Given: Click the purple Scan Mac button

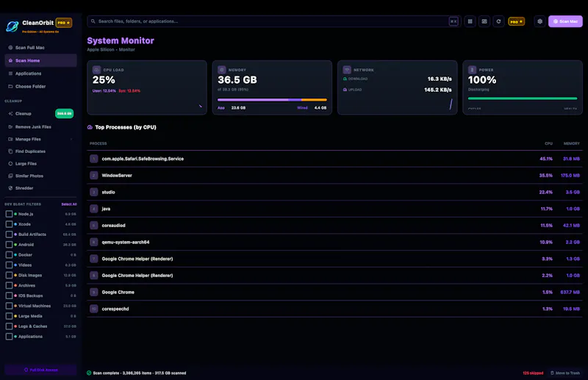Looking at the screenshot, I should 565,21.
